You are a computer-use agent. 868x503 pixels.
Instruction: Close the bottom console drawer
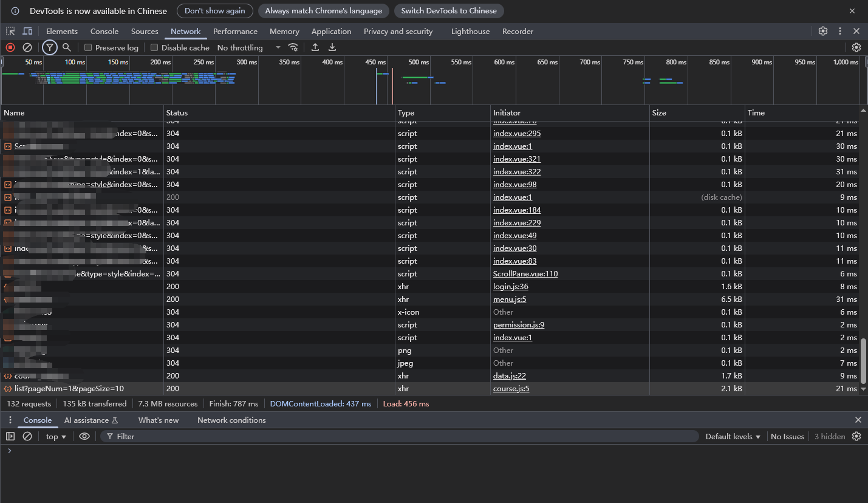tap(858, 420)
